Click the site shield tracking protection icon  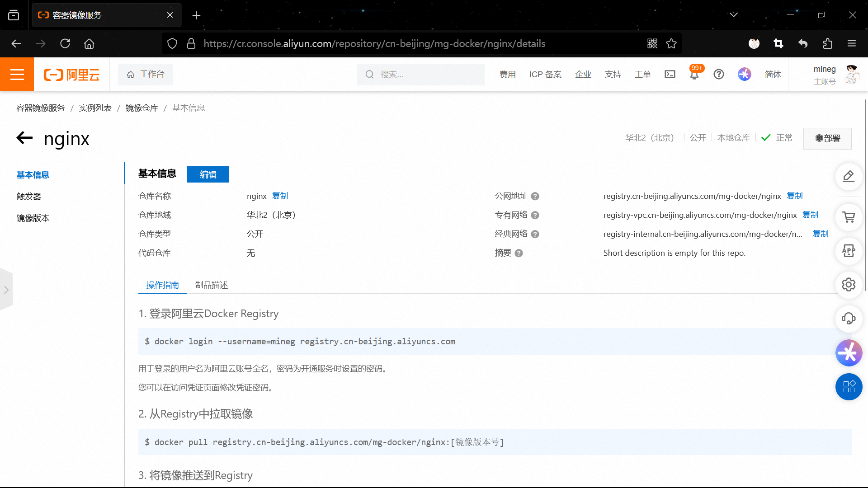pos(172,43)
